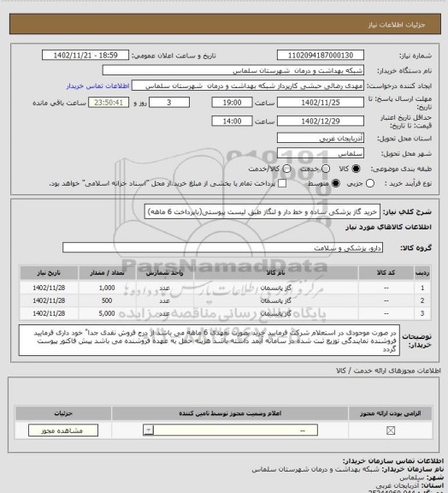
Task: Click the countdown timer 23:50:41
Action: [109, 103]
